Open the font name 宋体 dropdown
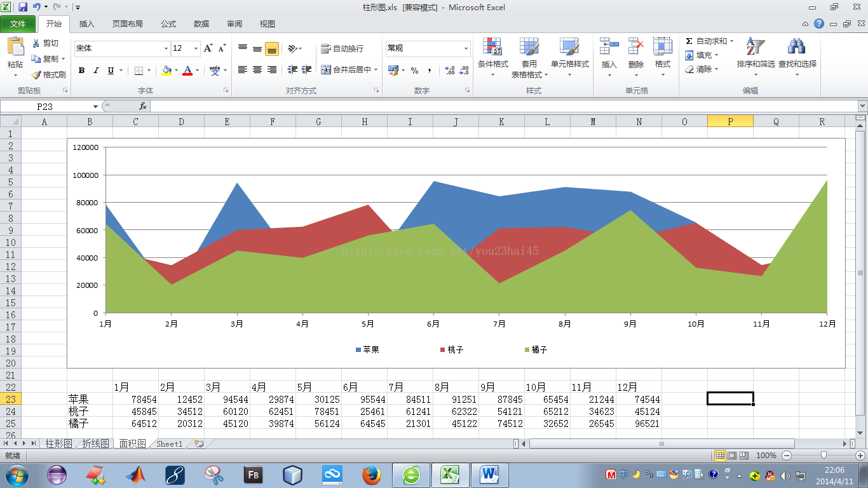868x488 pixels. [166, 48]
